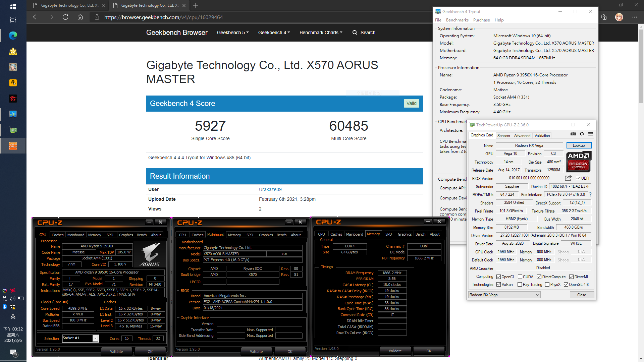The image size is (644, 362).
Task: Toggle the OpenCL checkbox
Action: (498, 277)
